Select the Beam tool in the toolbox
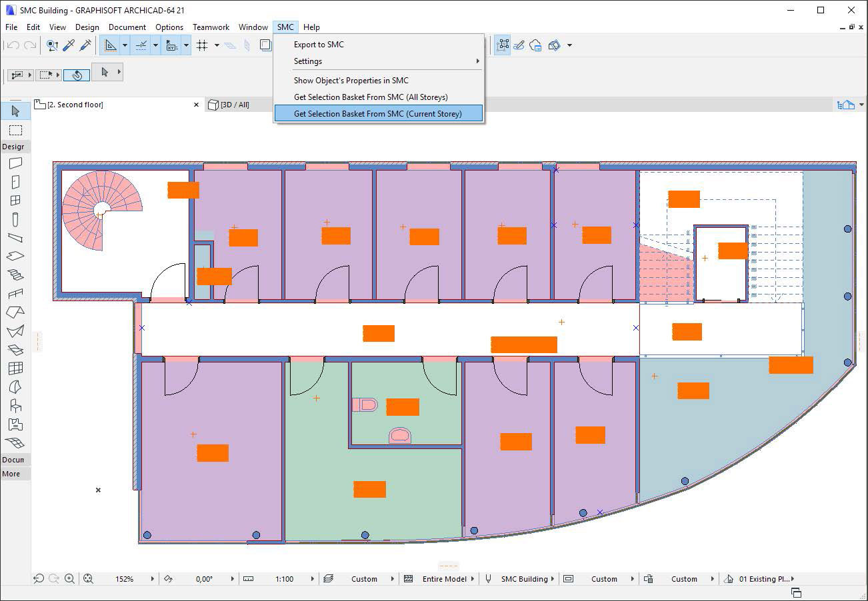 [15, 237]
